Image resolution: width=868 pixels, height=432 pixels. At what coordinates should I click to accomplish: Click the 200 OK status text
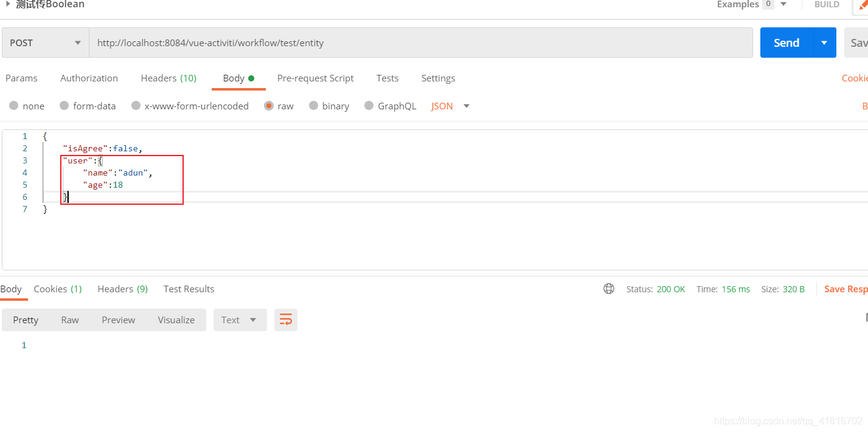(671, 289)
